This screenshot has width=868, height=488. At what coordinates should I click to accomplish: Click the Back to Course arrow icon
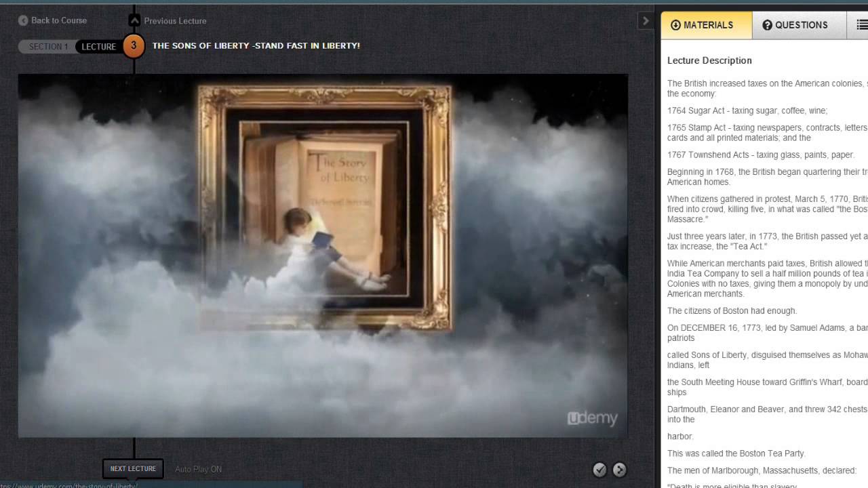point(23,20)
